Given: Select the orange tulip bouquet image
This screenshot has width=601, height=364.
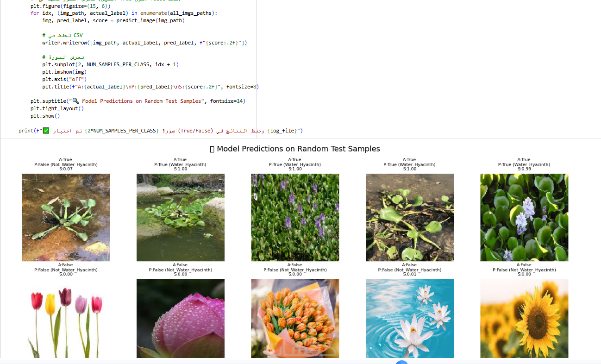Looking at the screenshot, I should (x=295, y=318).
